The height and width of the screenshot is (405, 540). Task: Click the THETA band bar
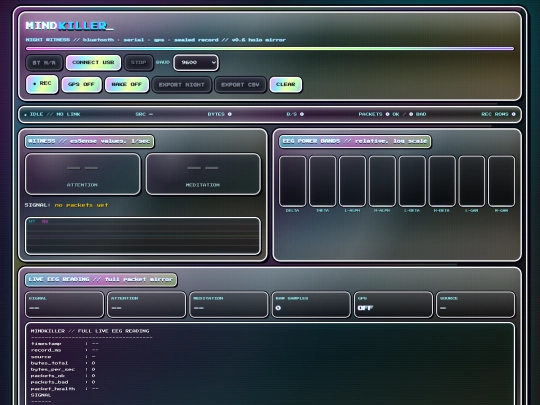point(322,181)
